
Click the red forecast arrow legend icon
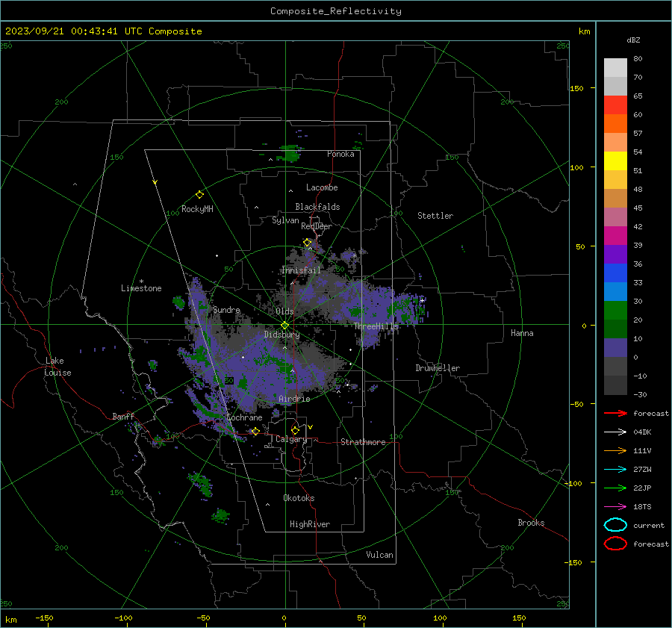coord(615,413)
